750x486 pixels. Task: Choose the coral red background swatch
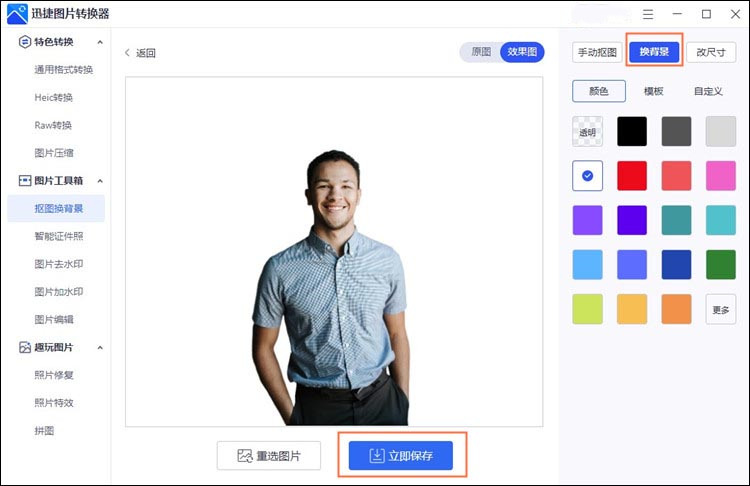[x=676, y=176]
